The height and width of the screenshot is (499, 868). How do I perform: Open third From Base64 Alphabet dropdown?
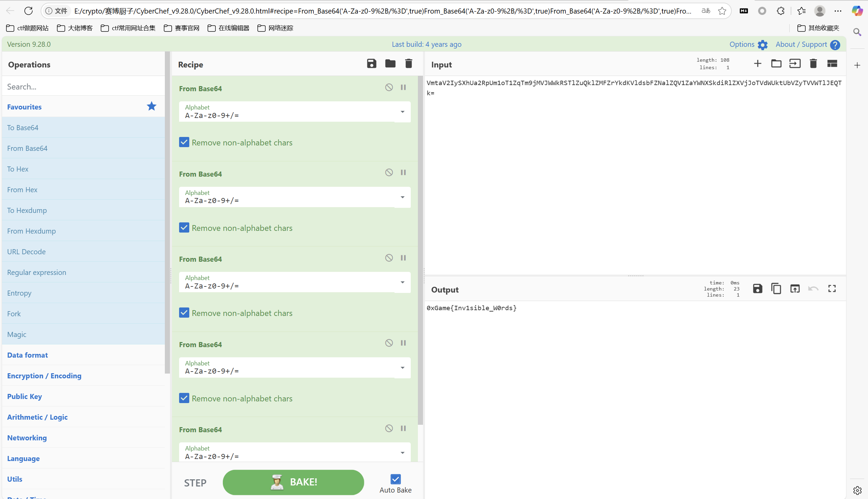[x=403, y=282]
